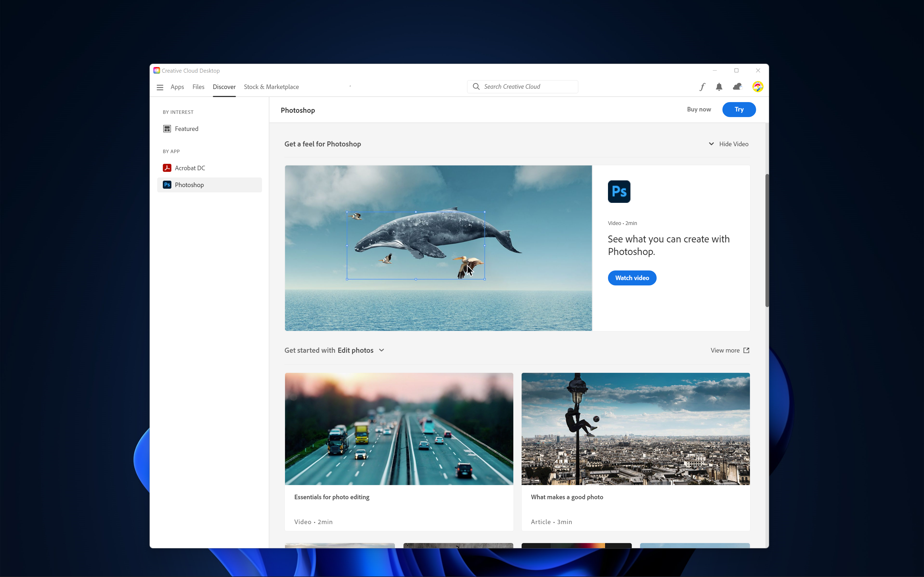Screen dimensions: 924x577
Task: Open Adobe Fonts from the top bar
Action: pyautogui.click(x=703, y=87)
